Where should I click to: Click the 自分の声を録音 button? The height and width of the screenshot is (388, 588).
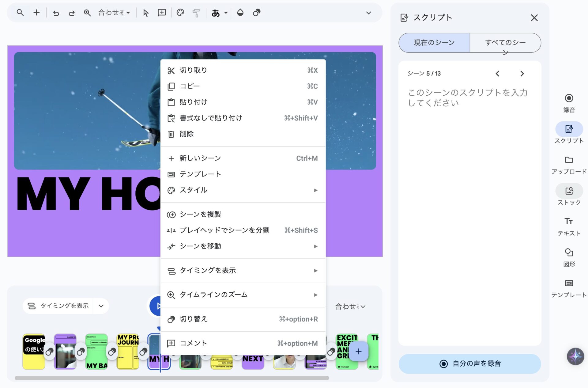(x=470, y=363)
